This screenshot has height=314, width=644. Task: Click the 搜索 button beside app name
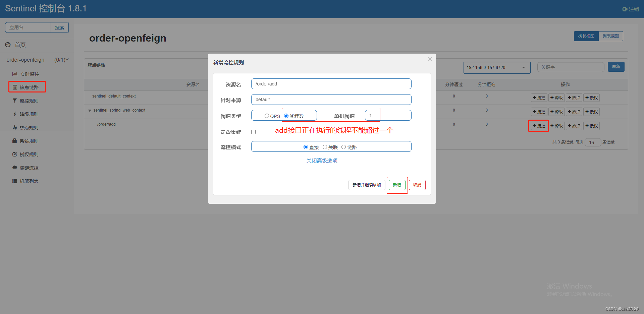tap(60, 28)
